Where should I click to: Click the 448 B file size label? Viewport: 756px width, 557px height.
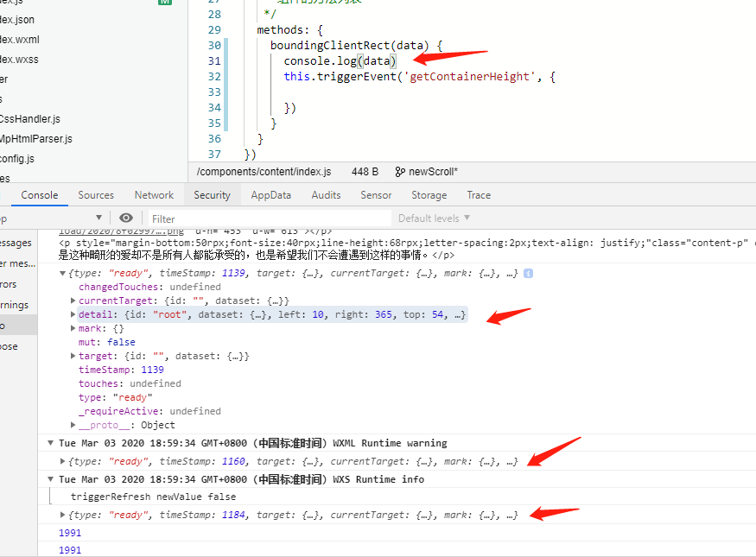[x=365, y=172]
